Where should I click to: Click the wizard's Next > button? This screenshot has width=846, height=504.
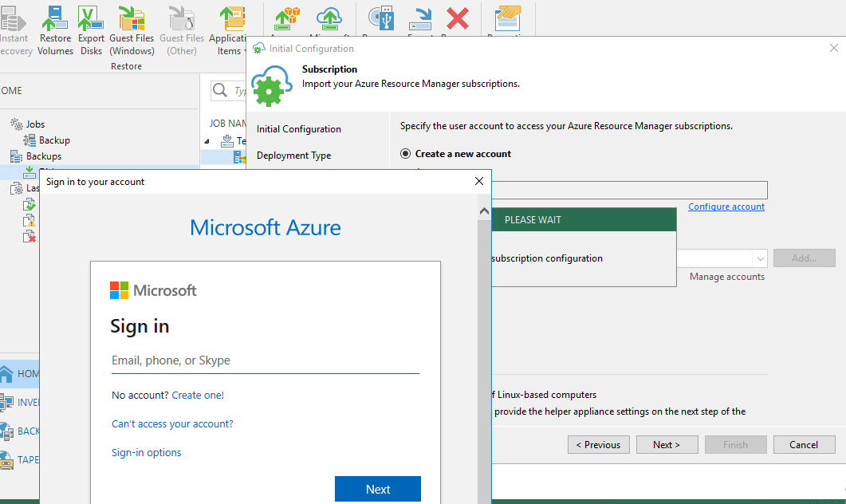tap(667, 445)
